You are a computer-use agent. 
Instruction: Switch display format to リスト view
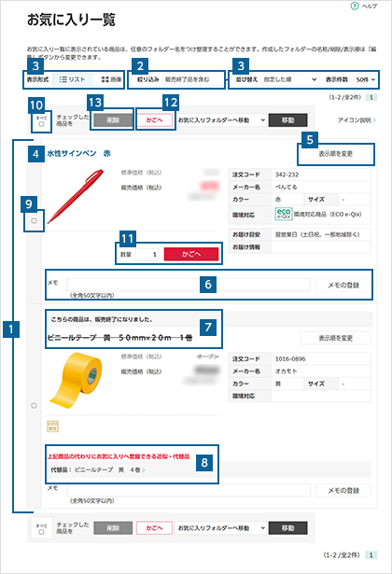(x=72, y=79)
